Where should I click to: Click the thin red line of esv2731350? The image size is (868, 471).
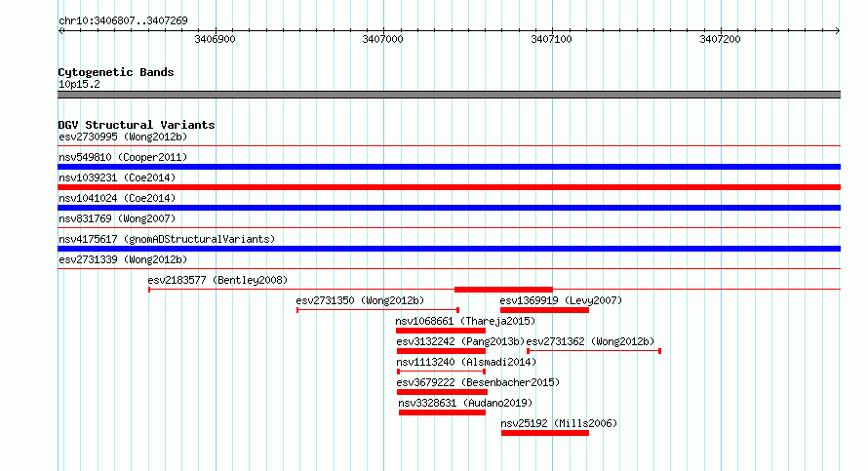[378, 310]
